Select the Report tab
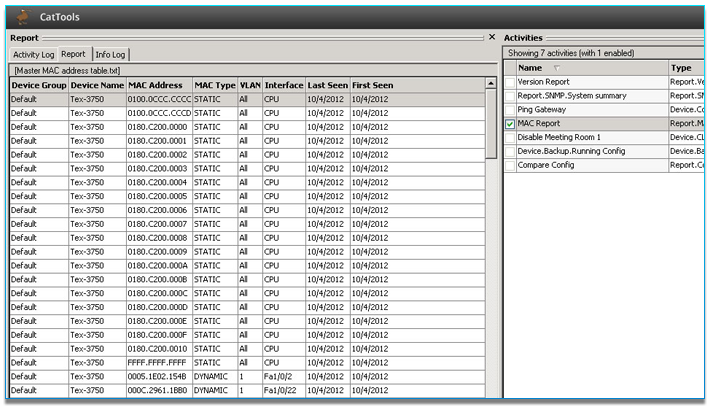This screenshot has width=710, height=410. pos(73,54)
